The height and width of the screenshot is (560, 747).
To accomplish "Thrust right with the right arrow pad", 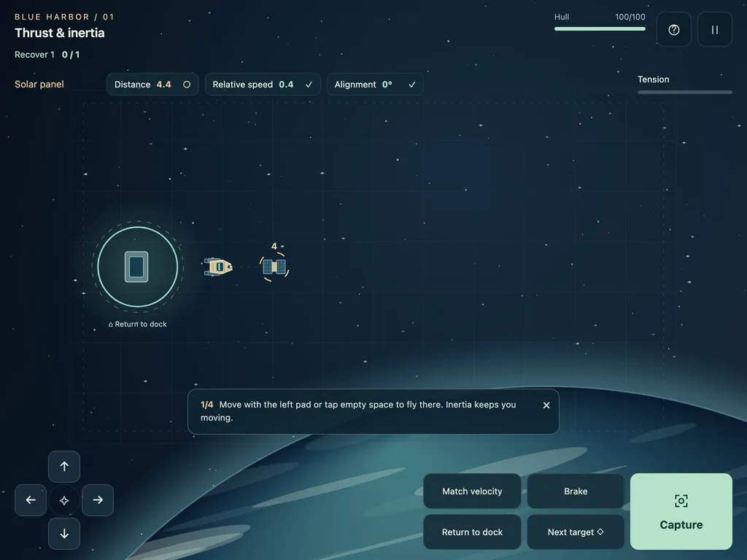I will click(x=98, y=500).
